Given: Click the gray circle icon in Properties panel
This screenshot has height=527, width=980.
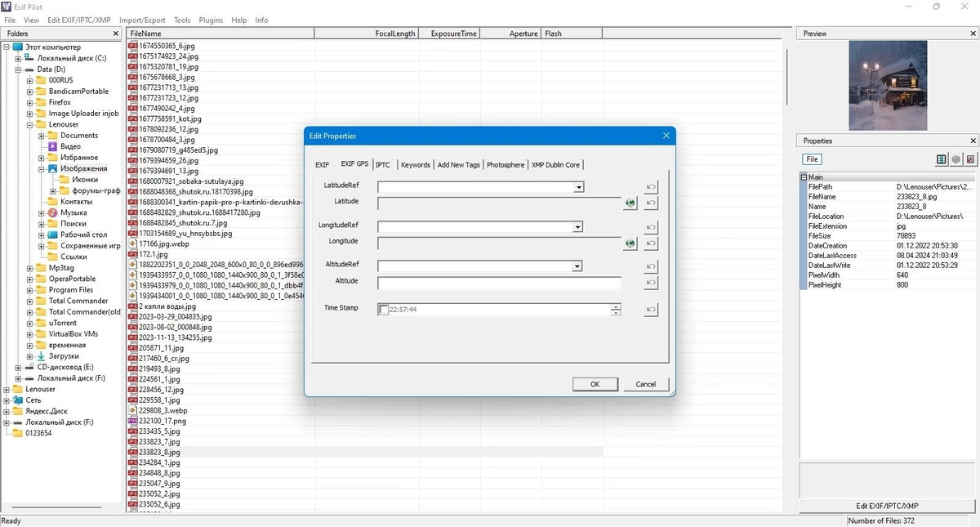Looking at the screenshot, I should 956,159.
